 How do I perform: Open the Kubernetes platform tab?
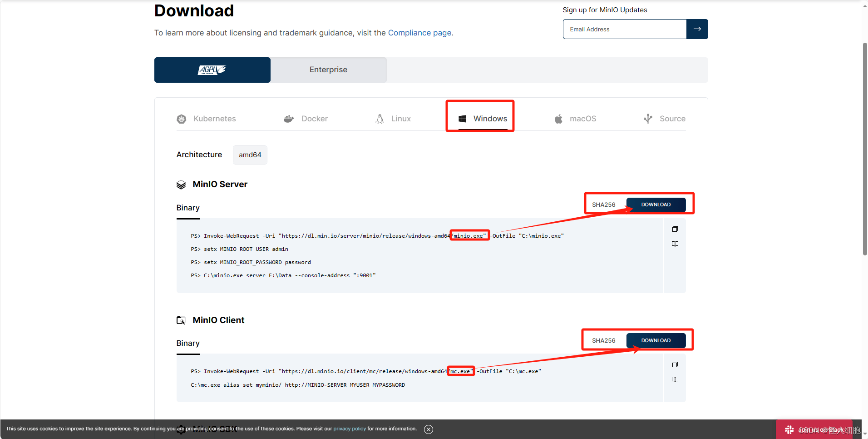(206, 119)
